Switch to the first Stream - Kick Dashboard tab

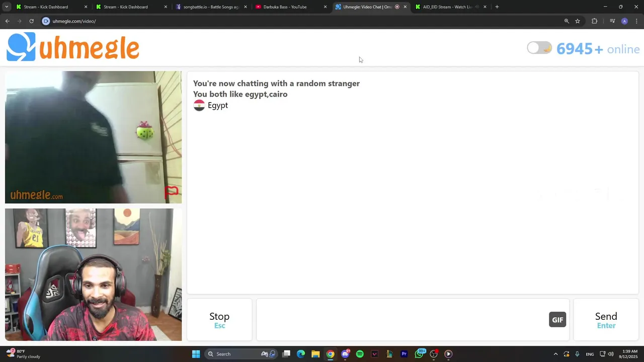coord(46,7)
